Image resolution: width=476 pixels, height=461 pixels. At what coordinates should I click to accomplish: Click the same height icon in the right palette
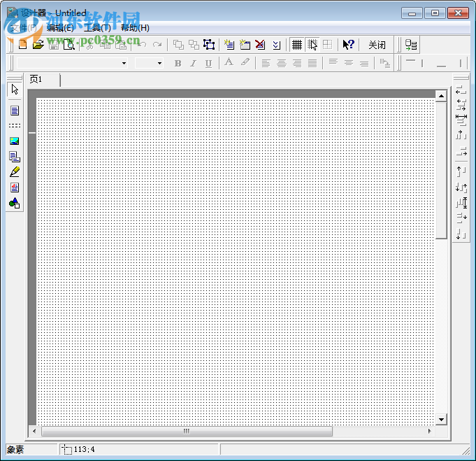coord(461,203)
